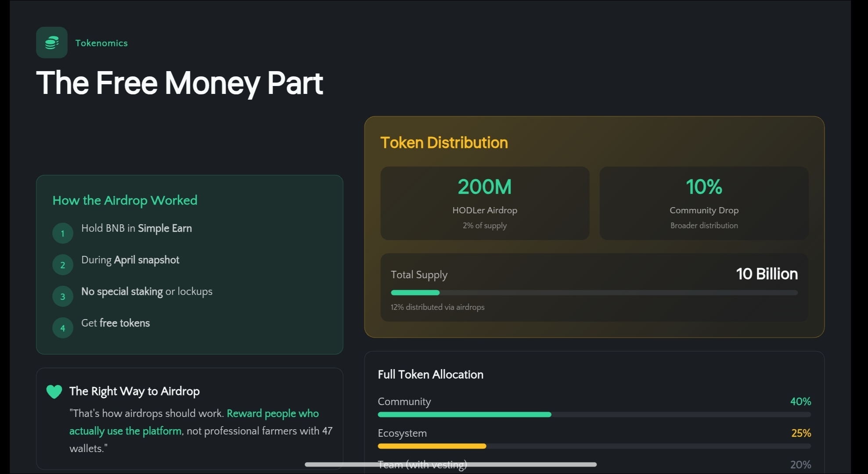This screenshot has height=474, width=868.
Task: Click the Tokenomics coin stack icon
Action: pyautogui.click(x=52, y=43)
